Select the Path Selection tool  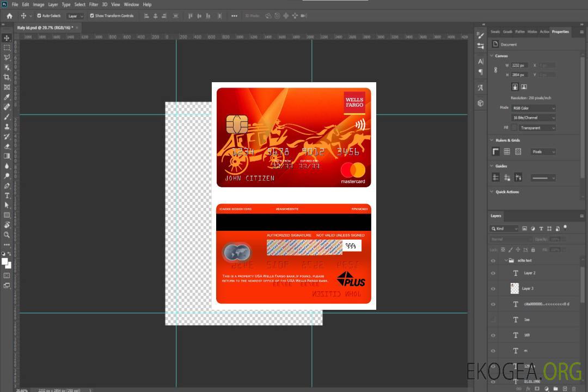[x=7, y=205]
